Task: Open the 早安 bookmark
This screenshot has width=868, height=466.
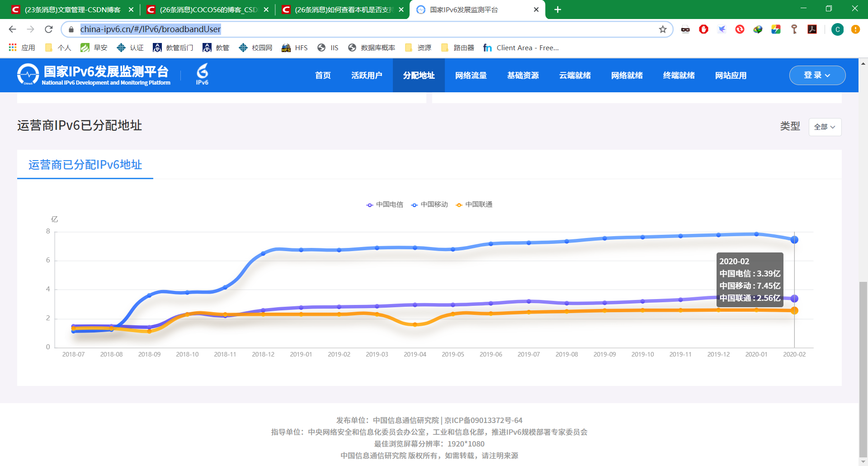Action: pyautogui.click(x=94, y=48)
